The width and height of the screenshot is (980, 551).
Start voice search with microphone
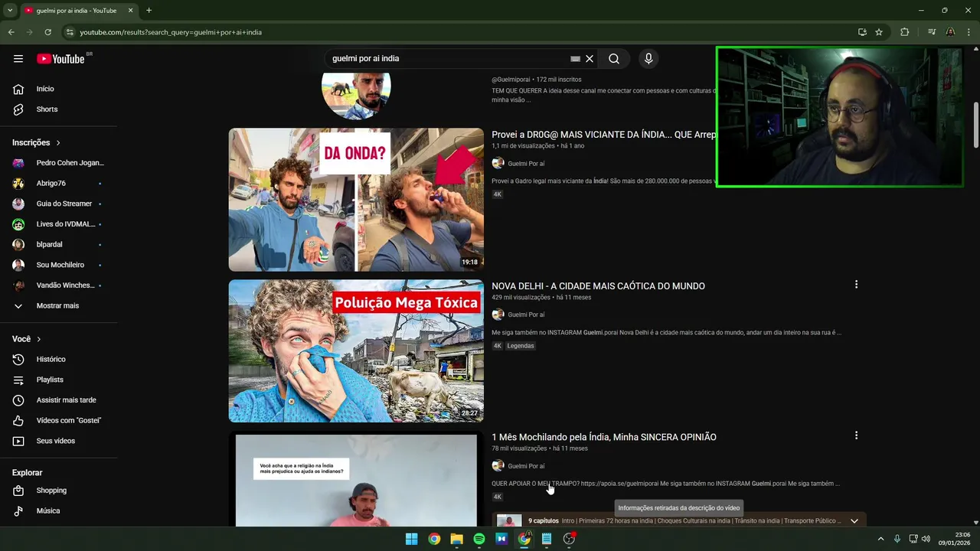tap(648, 59)
